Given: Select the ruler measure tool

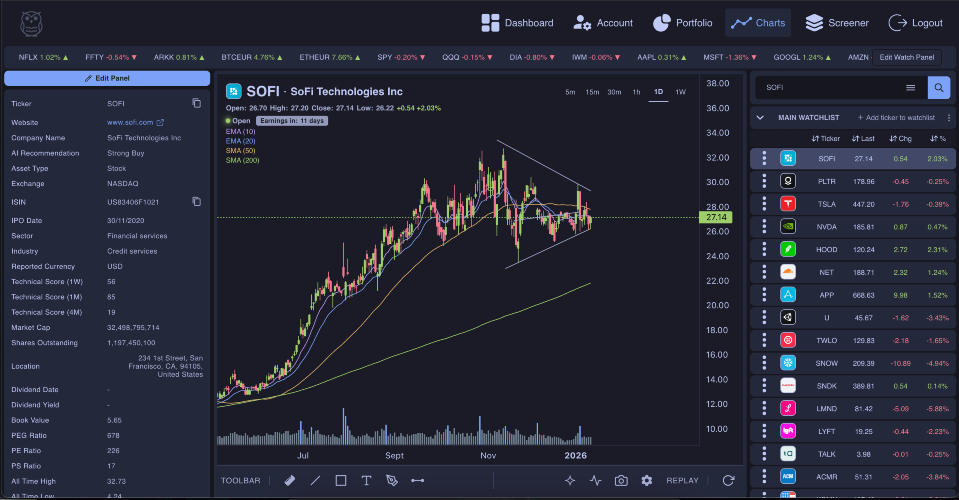Looking at the screenshot, I should 290,480.
